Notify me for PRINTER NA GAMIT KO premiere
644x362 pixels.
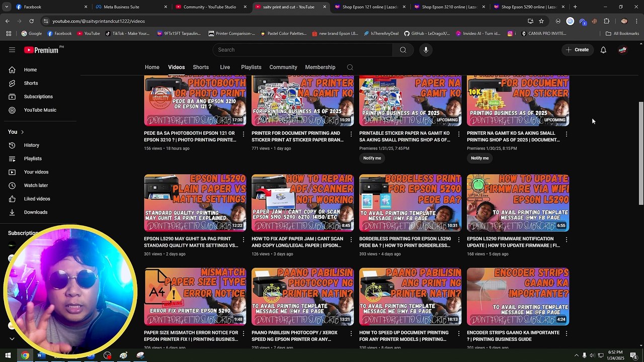[480, 158]
